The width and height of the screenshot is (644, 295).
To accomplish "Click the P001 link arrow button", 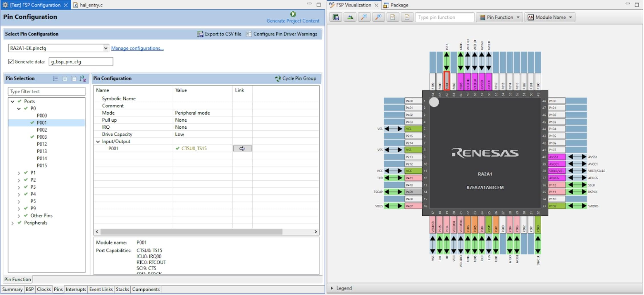I will click(242, 148).
